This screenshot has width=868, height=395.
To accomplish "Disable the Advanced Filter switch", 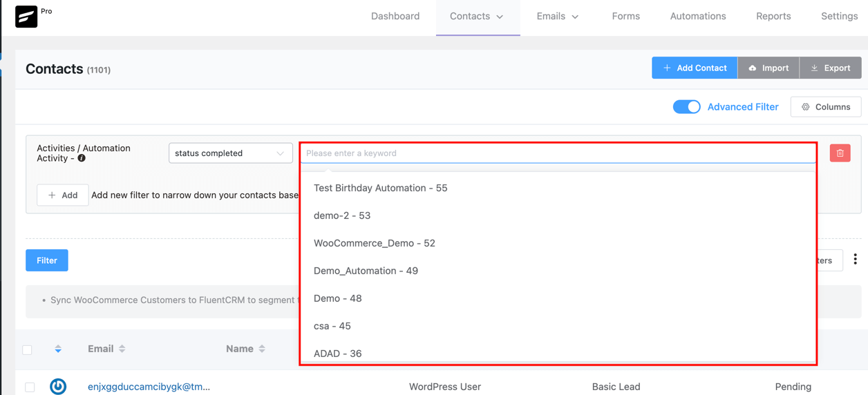I will click(x=686, y=107).
